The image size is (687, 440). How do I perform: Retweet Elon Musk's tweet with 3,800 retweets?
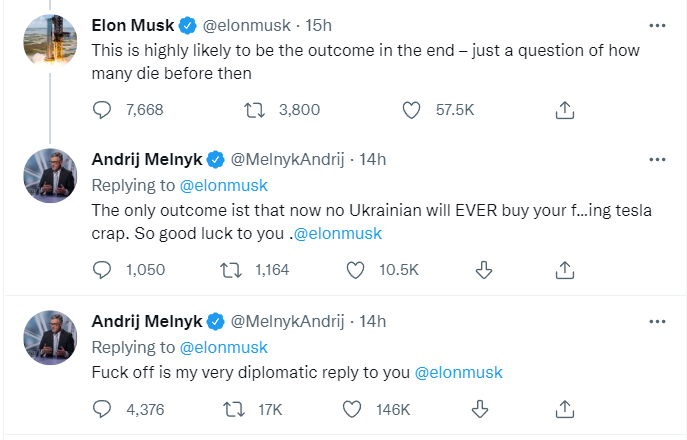point(256,110)
